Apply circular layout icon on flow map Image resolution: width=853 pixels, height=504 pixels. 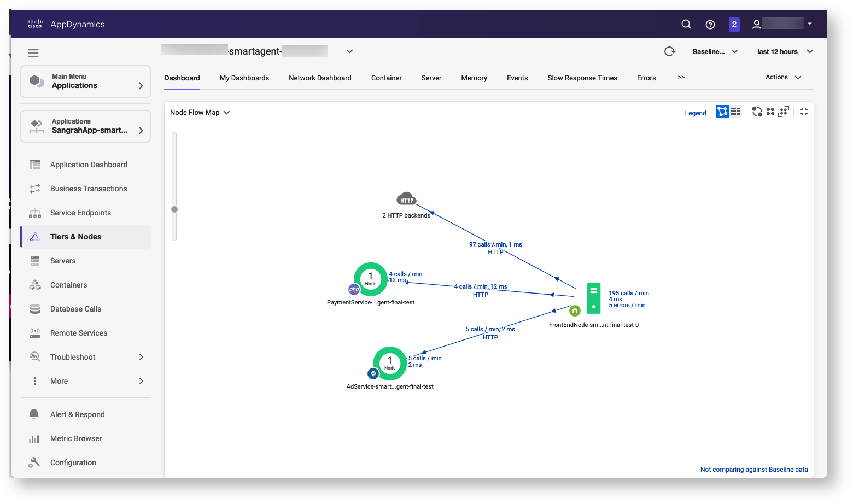[757, 112]
